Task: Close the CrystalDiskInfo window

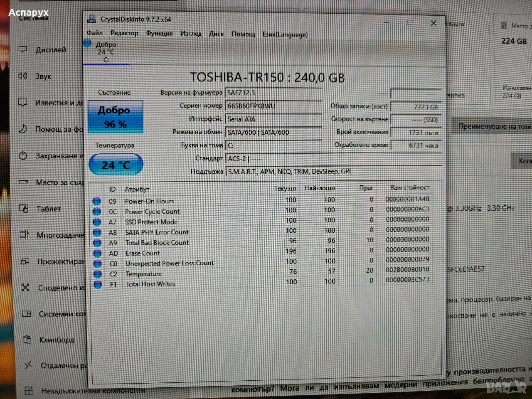Action: (x=433, y=23)
